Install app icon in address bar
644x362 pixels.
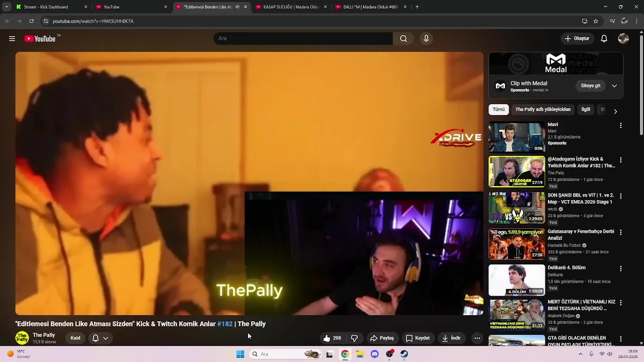tap(585, 21)
